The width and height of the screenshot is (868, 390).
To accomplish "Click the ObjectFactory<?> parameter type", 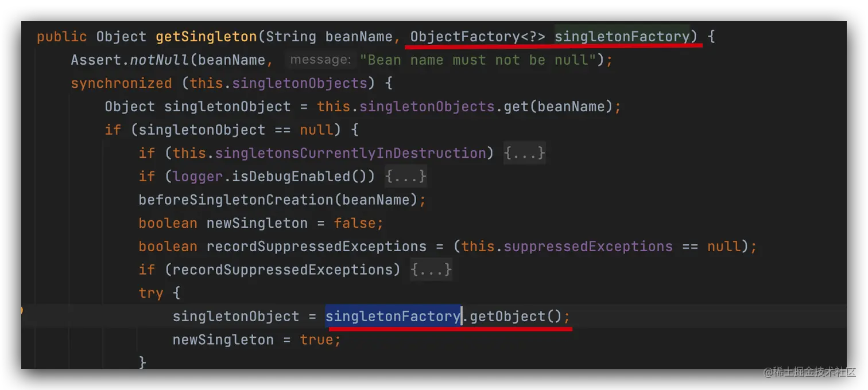I will [x=478, y=37].
